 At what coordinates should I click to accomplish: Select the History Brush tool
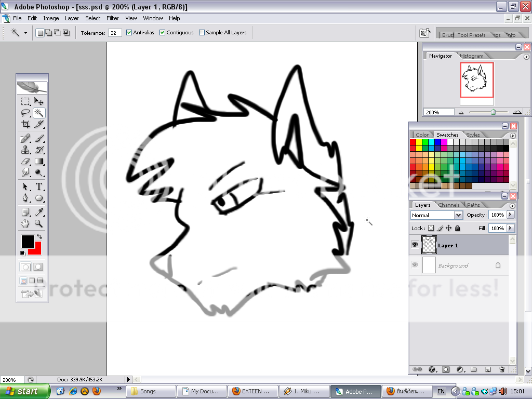[38, 150]
